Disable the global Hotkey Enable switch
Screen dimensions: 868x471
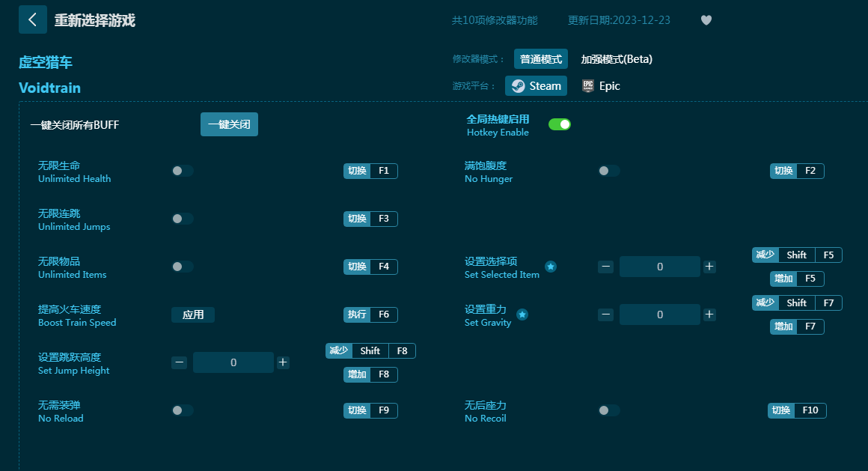[559, 124]
